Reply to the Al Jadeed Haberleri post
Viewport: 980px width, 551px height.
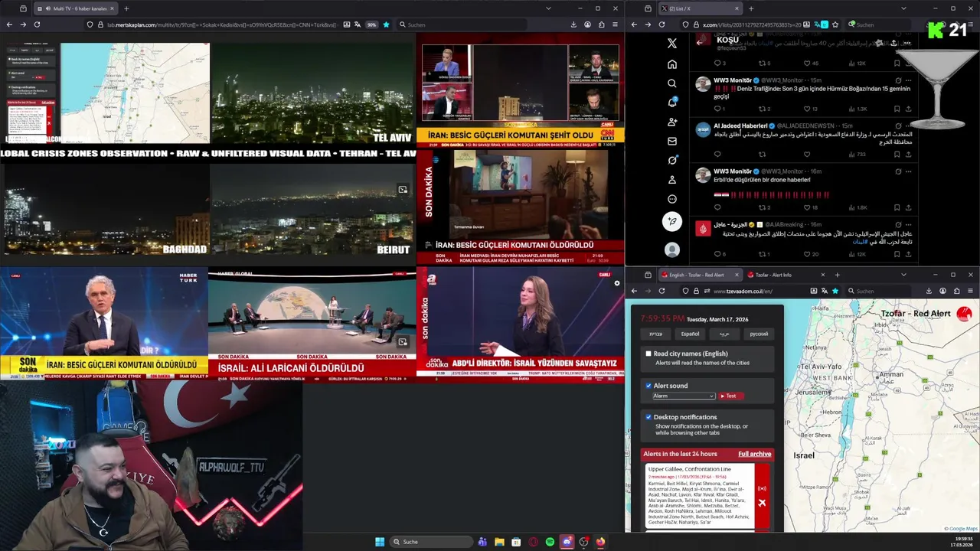717,154
